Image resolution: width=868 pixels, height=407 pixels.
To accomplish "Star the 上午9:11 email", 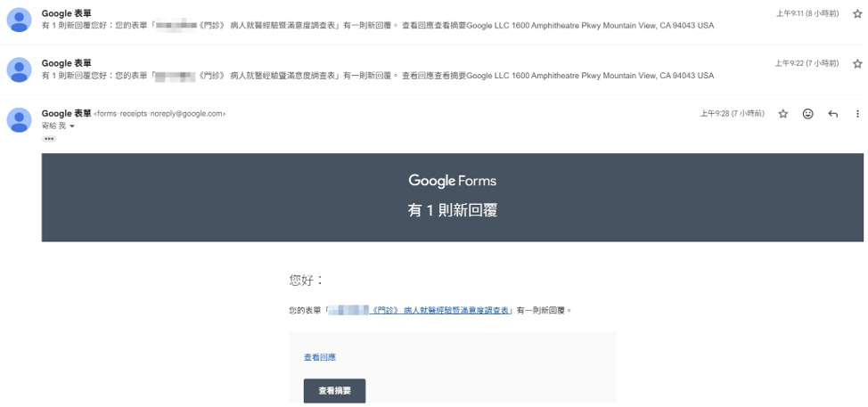I will [x=857, y=14].
